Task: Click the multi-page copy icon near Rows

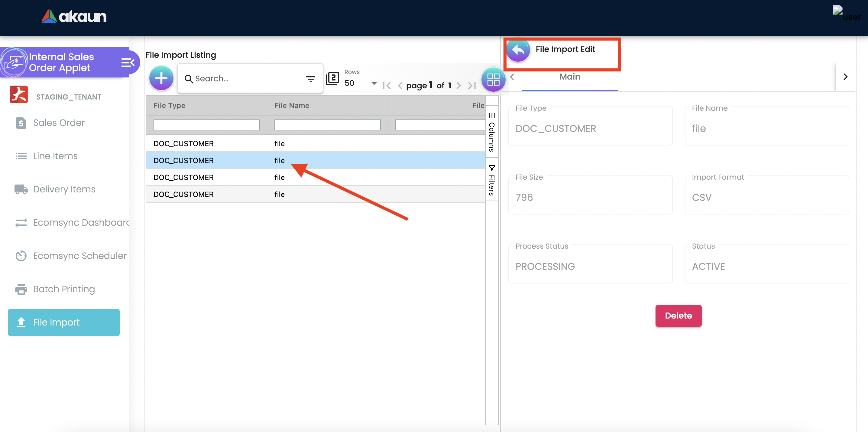Action: (332, 79)
